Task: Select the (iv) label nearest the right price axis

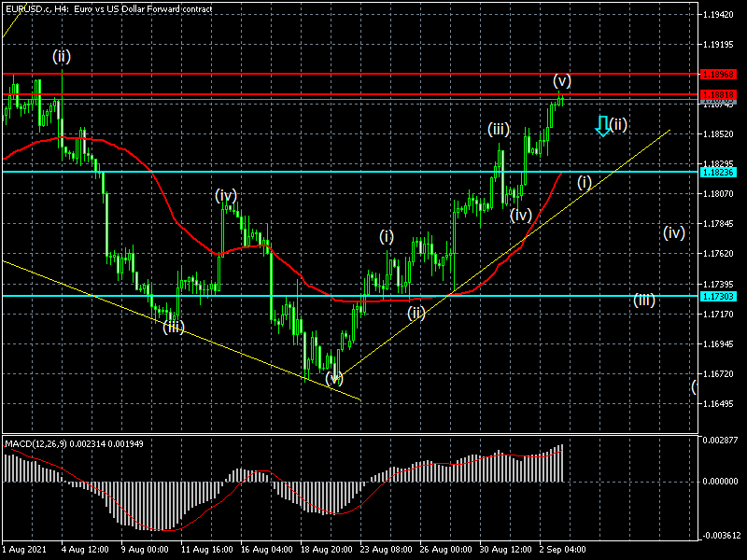Action: tap(674, 232)
